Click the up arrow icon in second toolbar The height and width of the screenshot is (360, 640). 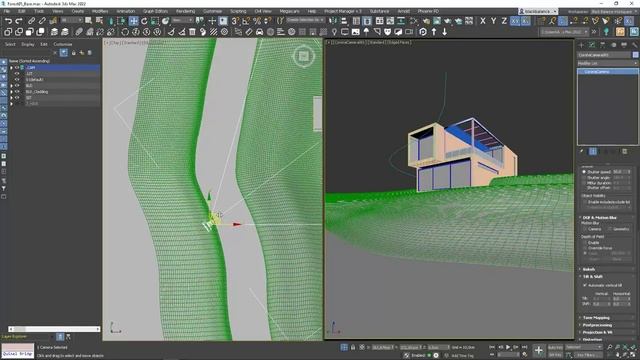tap(434, 32)
